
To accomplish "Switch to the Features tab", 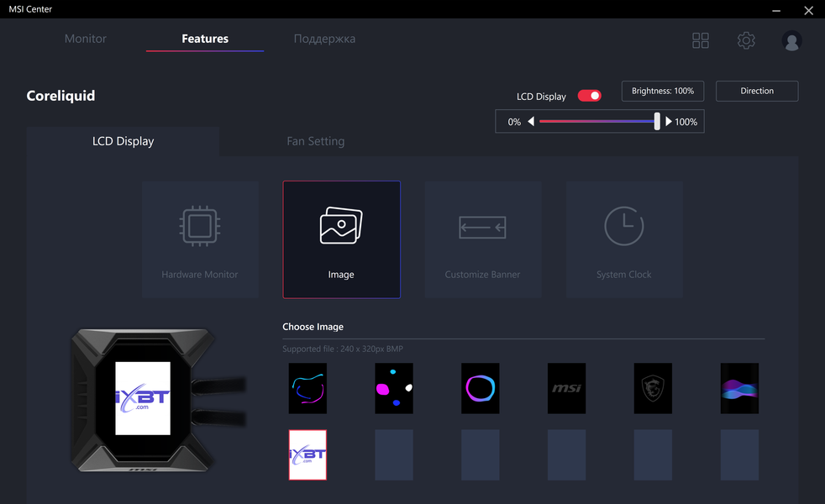I will pos(205,39).
